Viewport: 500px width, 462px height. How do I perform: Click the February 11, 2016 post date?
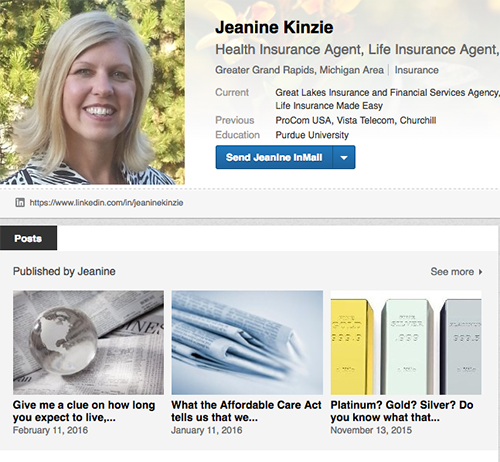50,430
